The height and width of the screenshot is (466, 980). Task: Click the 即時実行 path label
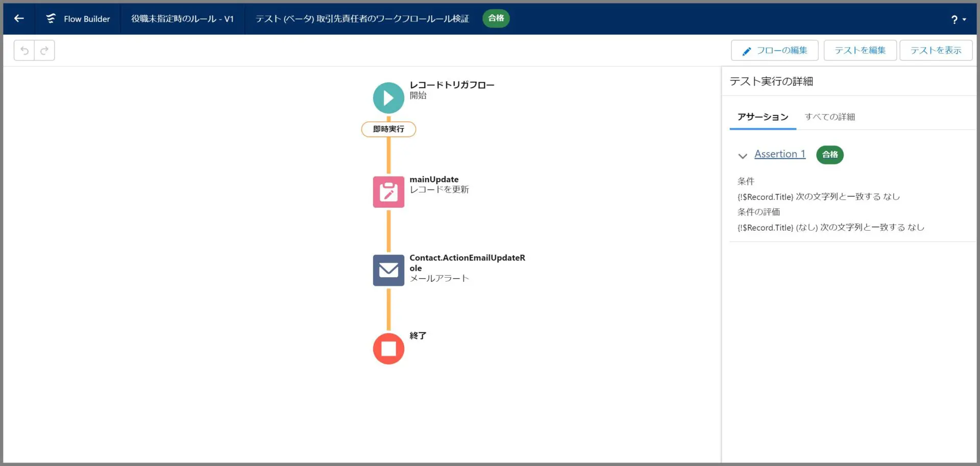tap(388, 129)
